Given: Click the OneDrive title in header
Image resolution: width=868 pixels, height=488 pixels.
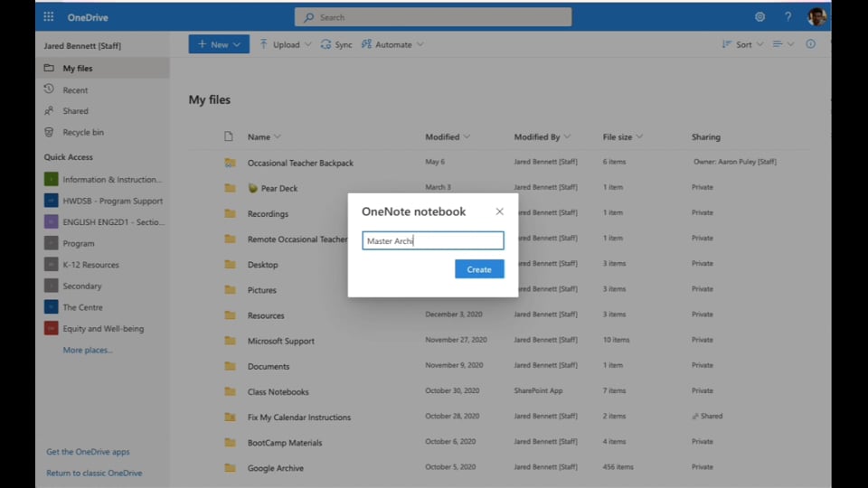Looking at the screenshot, I should click(88, 17).
